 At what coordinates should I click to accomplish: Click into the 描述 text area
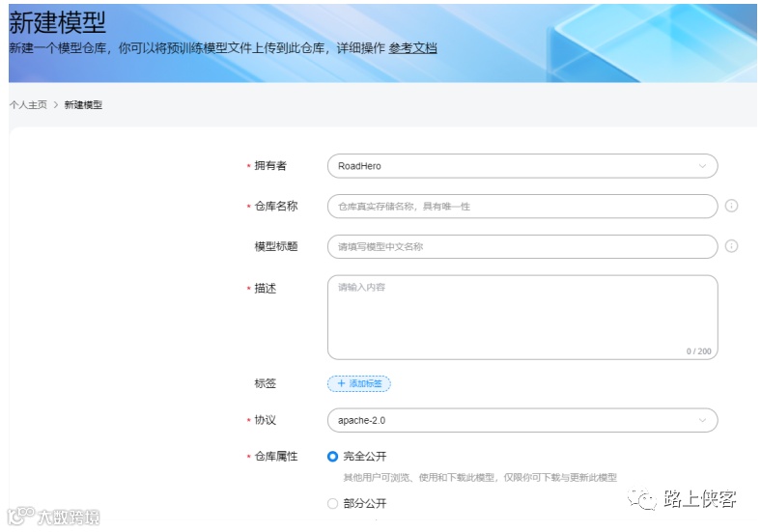(x=522, y=318)
